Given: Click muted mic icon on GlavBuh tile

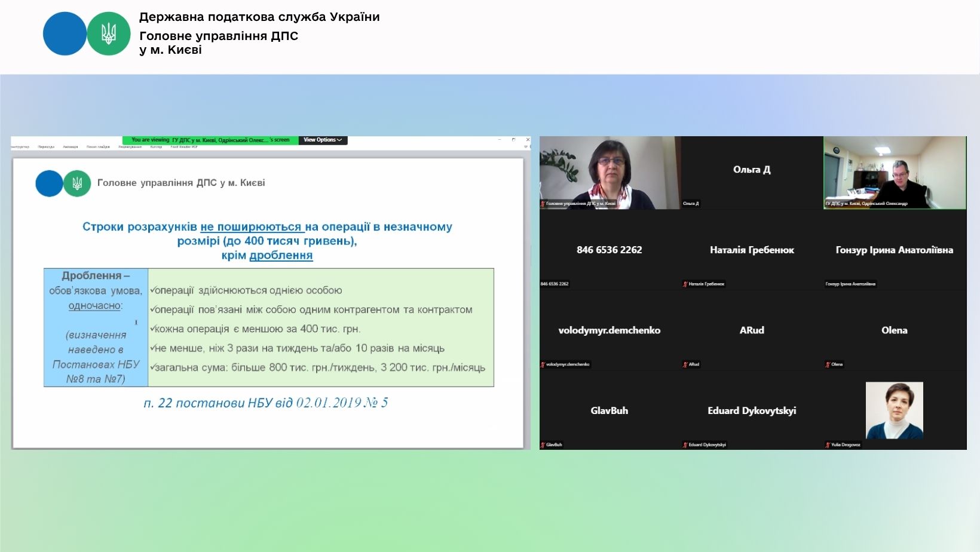Looking at the screenshot, I should tap(543, 445).
